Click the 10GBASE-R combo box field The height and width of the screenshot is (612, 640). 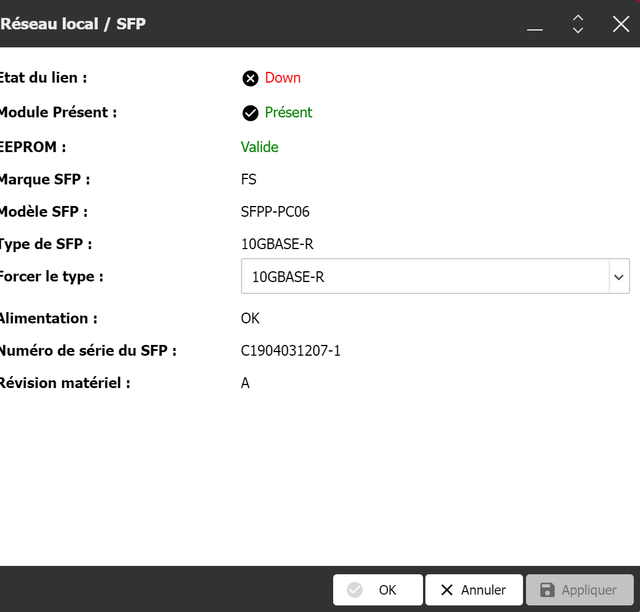click(x=435, y=276)
